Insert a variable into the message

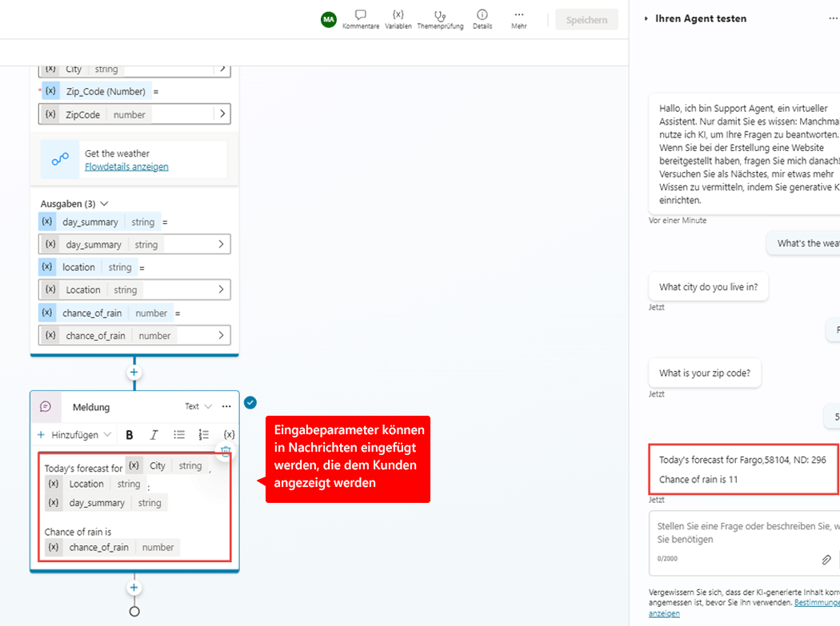click(229, 435)
